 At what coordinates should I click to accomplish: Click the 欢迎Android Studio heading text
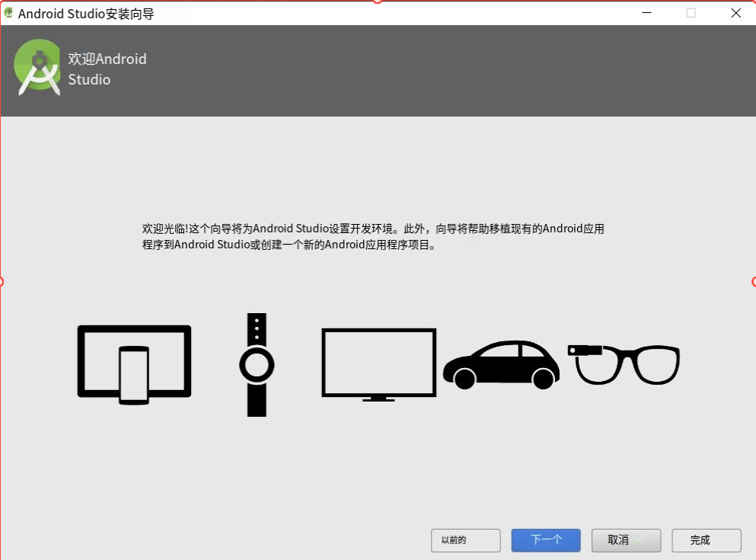coord(107,69)
